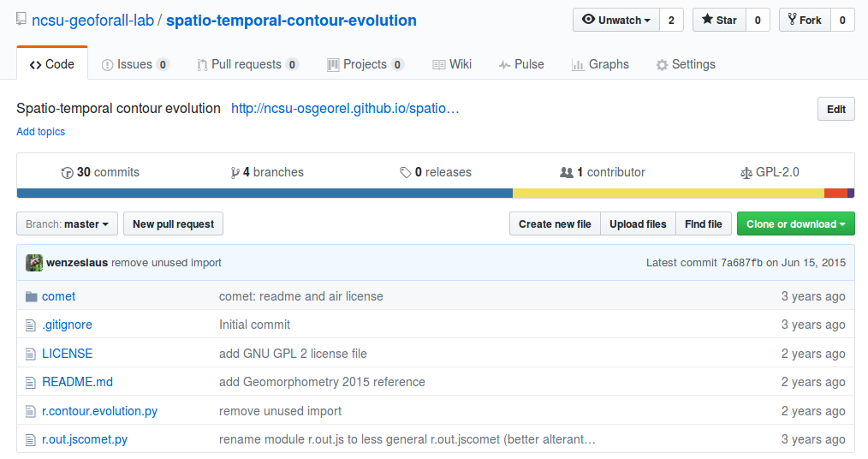Viewport: 868px width, 459px height.
Task: Open the r.contour.evolution.py file
Action: (99, 411)
